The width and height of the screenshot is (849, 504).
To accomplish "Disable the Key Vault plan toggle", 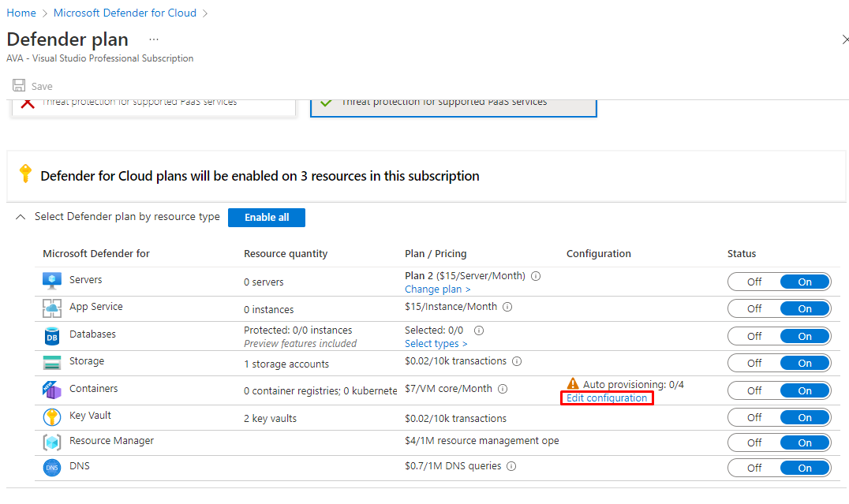I will tap(754, 418).
